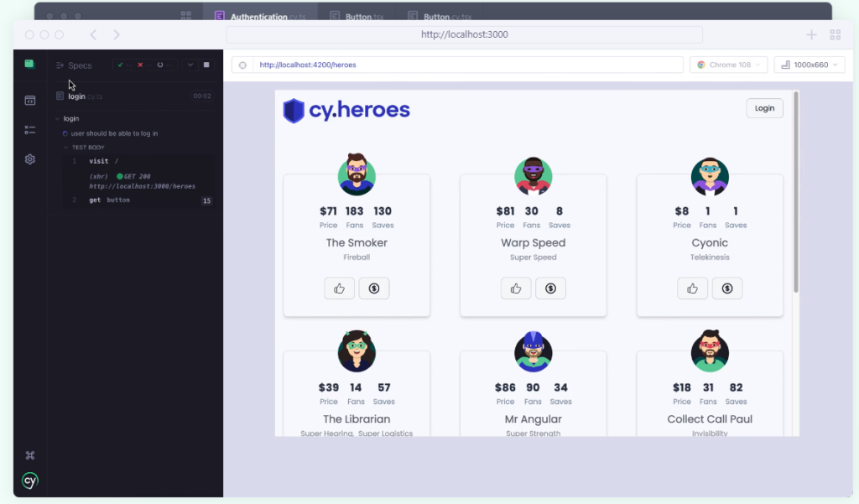Image resolution: width=859 pixels, height=504 pixels.
Task: Click the localhost:4200/heroes URL field
Action: [468, 65]
